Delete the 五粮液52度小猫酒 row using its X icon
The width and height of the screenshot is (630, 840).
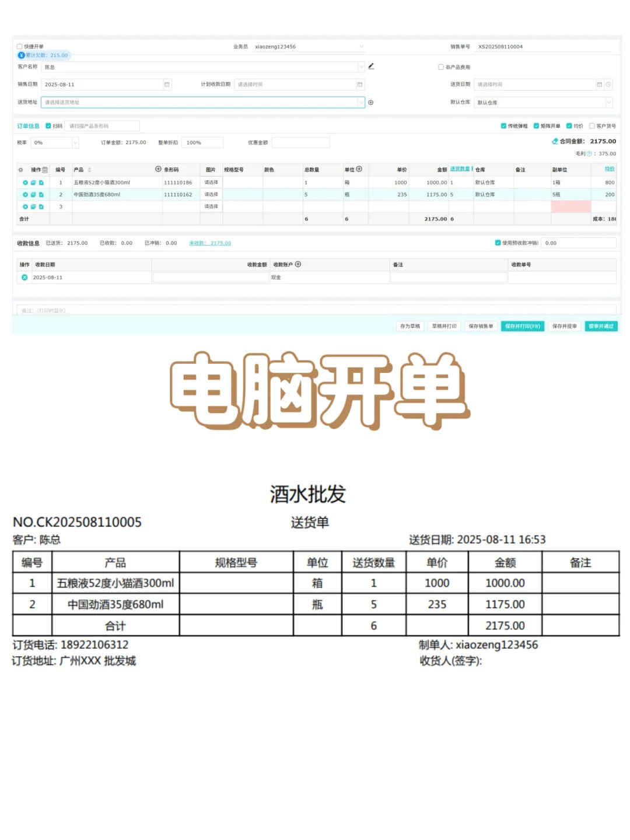click(24, 183)
